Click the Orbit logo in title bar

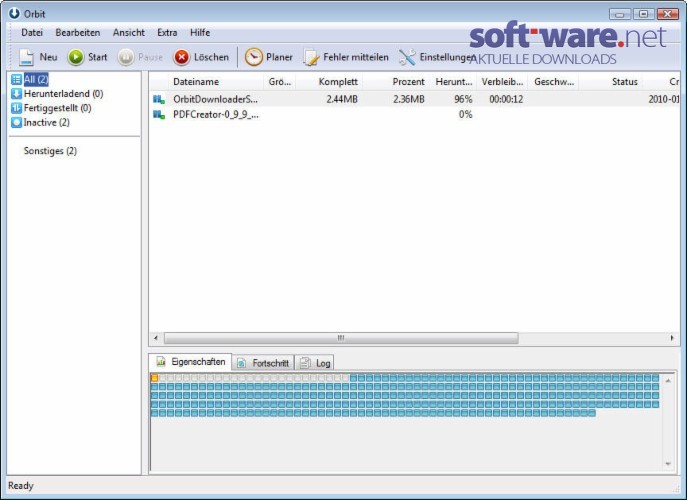click(x=14, y=13)
